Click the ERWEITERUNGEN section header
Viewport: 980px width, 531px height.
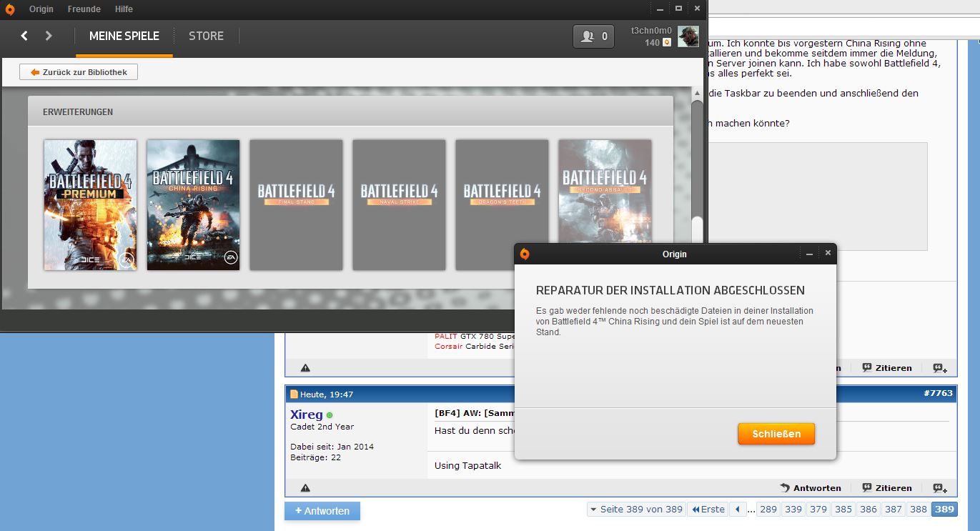pos(78,112)
